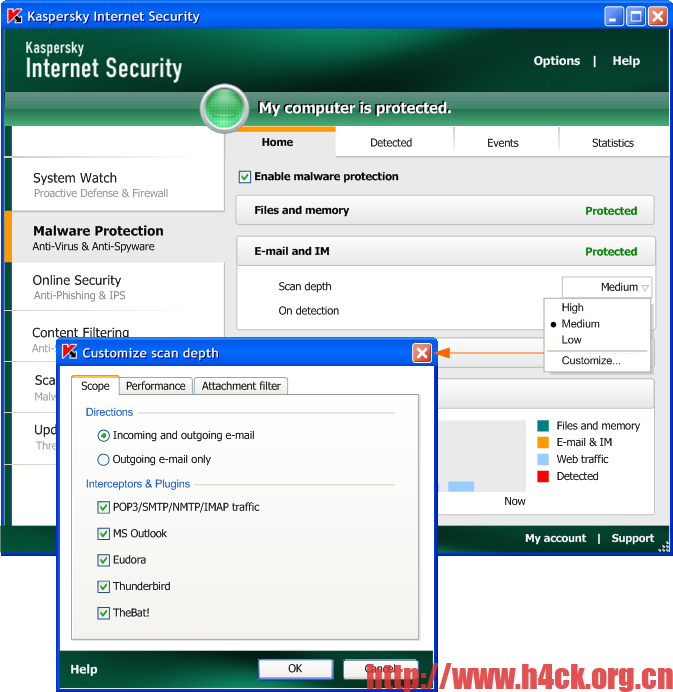Maximize the Kaspersky Internet Security window
The height and width of the screenshot is (692, 673).
point(636,17)
